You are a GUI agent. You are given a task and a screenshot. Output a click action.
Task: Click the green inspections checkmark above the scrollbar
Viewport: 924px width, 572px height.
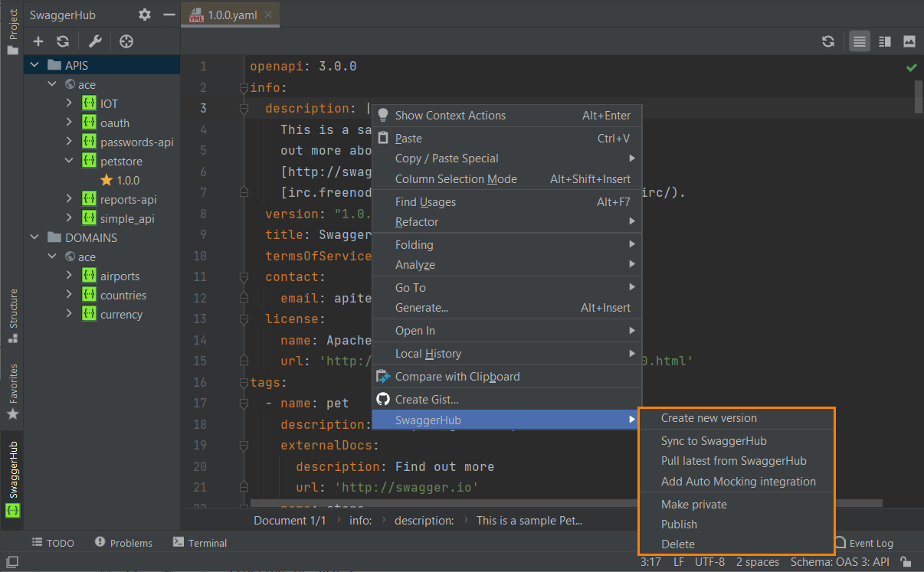coord(912,67)
